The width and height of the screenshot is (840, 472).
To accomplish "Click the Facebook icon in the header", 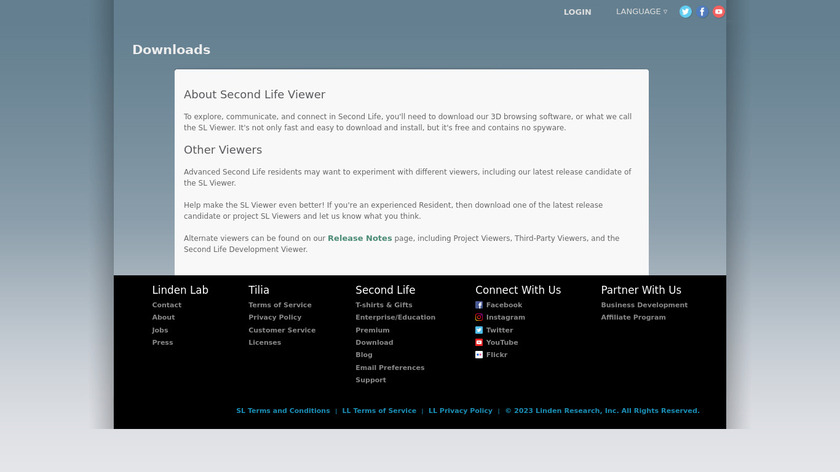I will 702,12.
